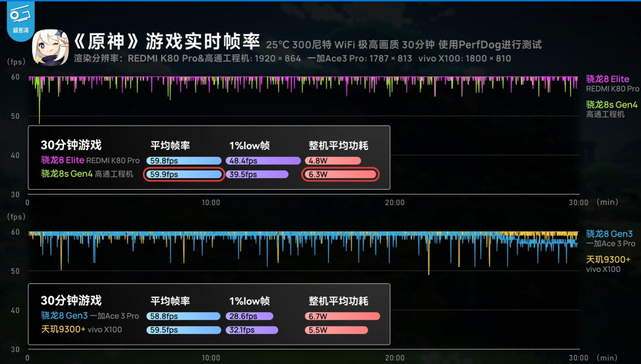Click 骁龙8 Elite REDMI K80 Pro table row label

90,161
